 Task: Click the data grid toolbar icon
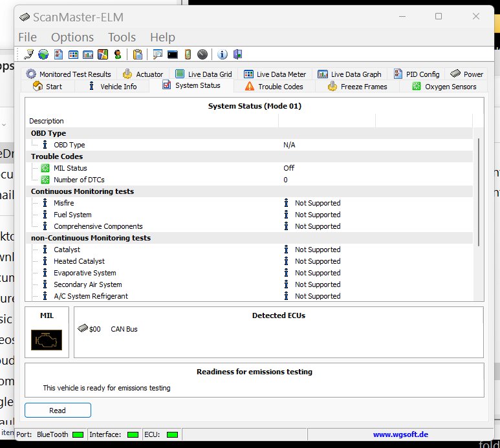click(73, 54)
